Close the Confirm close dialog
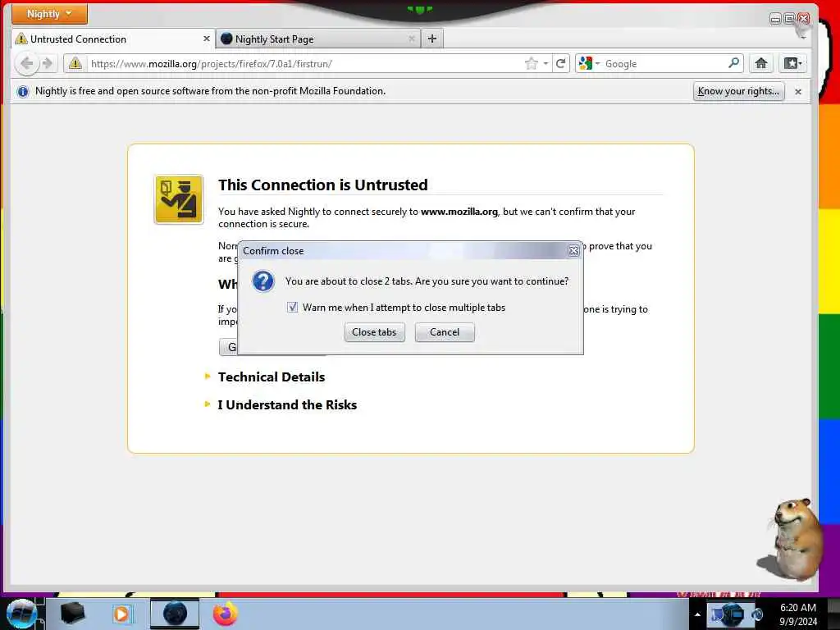840x630 pixels. [x=573, y=250]
